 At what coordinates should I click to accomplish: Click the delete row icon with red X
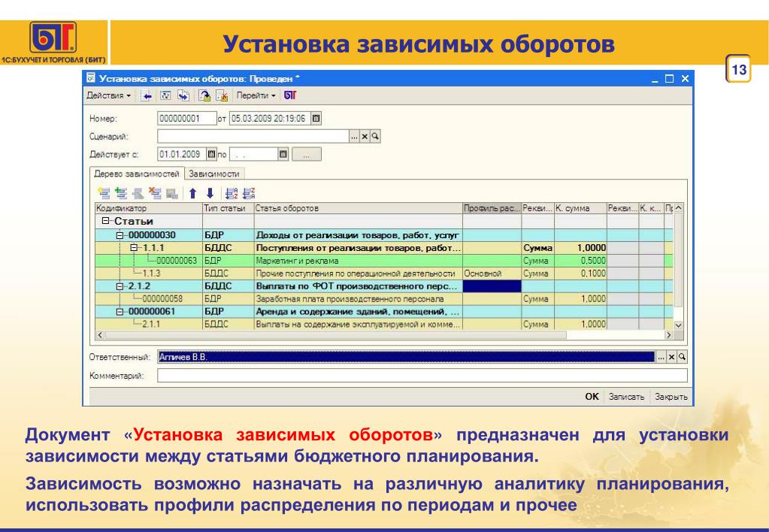155,193
